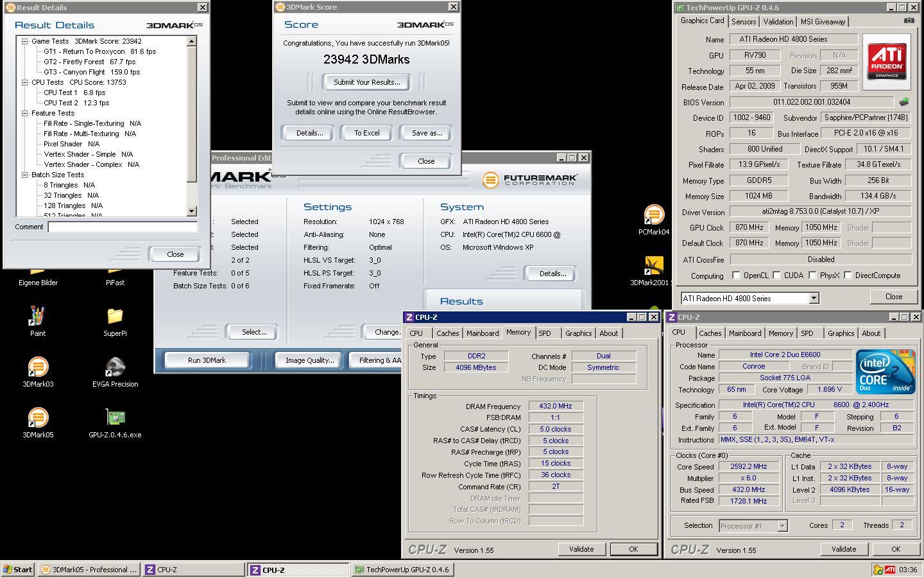
Task: Click the Run 3DMark button
Action: 207,360
